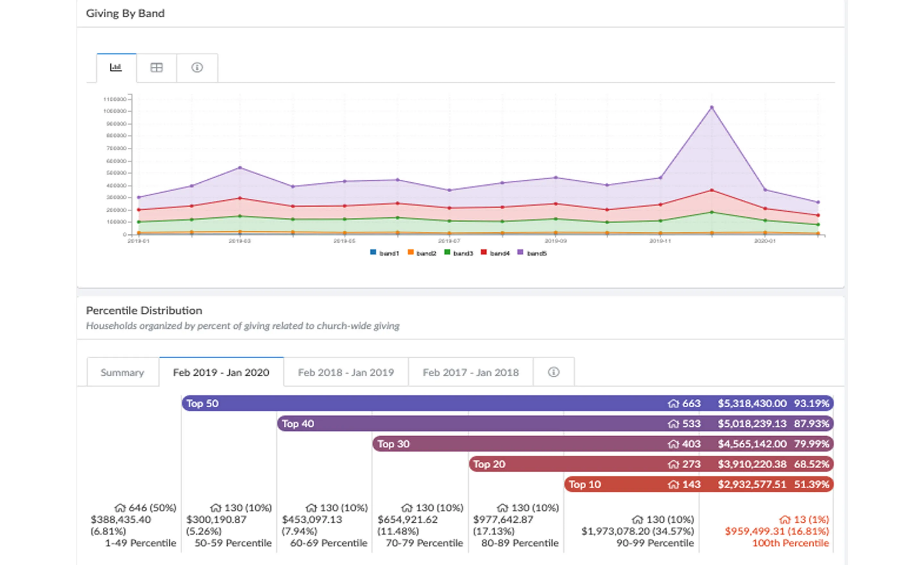Click the 1-49 Percentile household icon
This screenshot has width=924, height=565.
tap(120, 508)
